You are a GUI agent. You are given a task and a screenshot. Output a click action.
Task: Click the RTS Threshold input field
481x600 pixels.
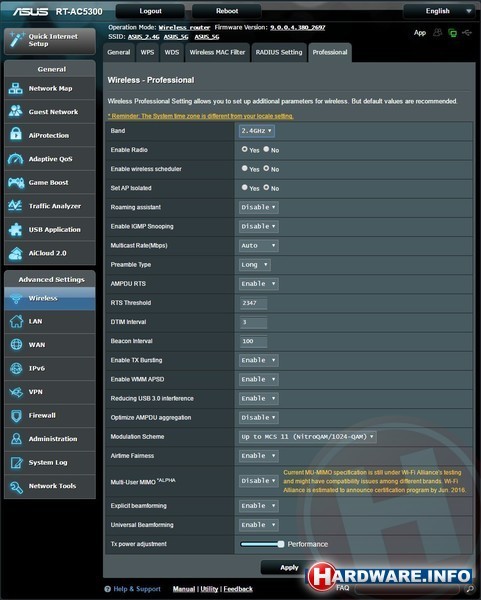[253, 303]
